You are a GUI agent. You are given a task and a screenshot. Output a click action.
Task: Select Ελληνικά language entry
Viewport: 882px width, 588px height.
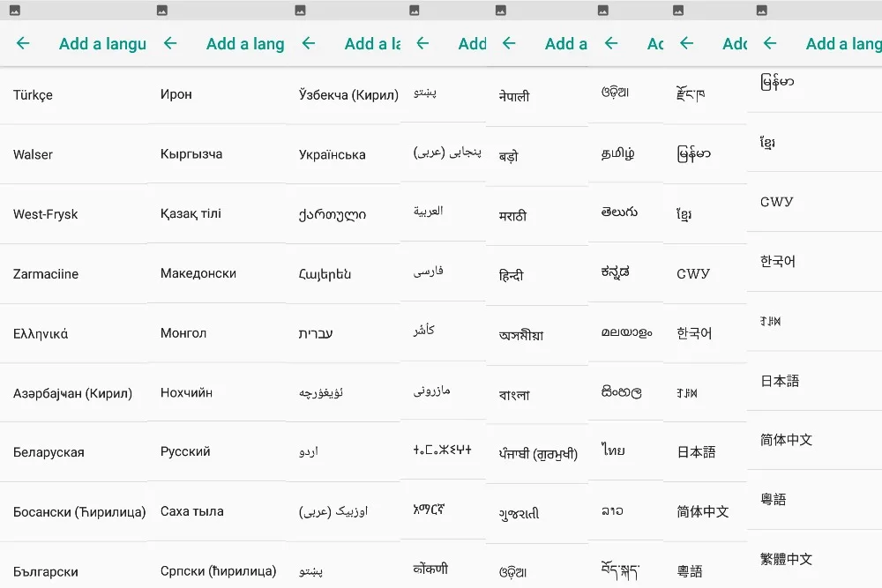tap(74, 334)
